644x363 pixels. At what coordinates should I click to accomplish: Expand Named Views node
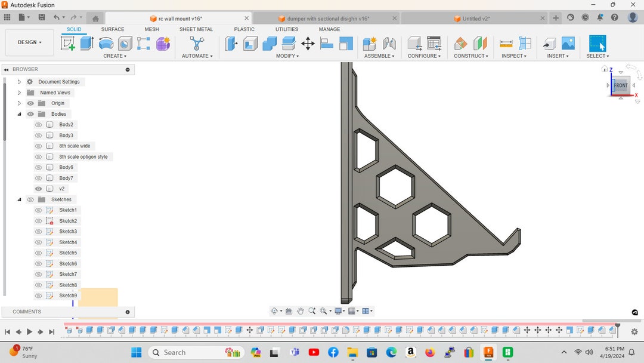19,93
